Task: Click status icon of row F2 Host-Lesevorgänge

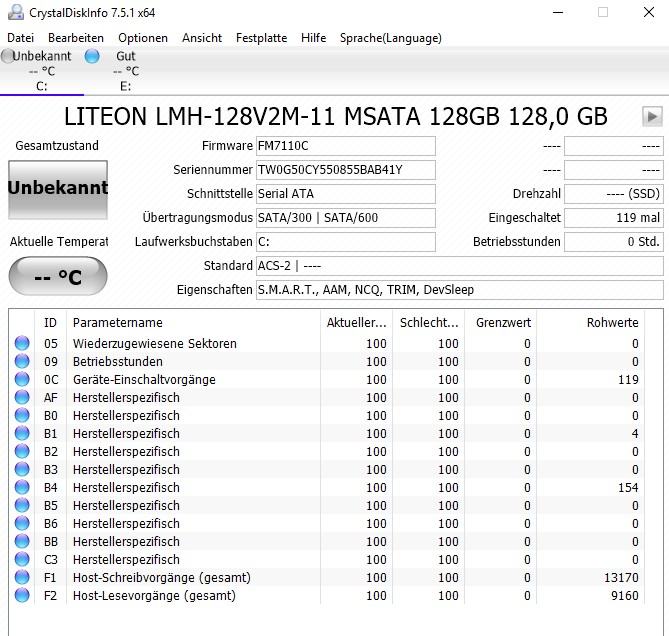Action: coord(22,595)
